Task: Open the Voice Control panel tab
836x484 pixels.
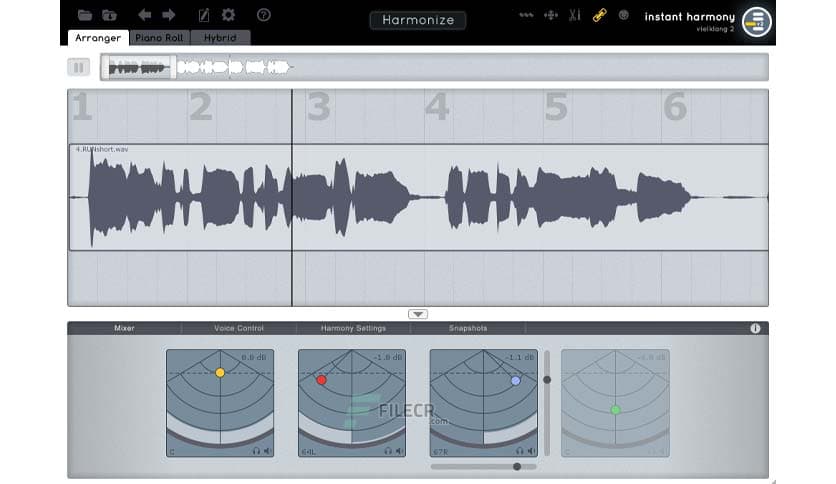Action: (239, 328)
